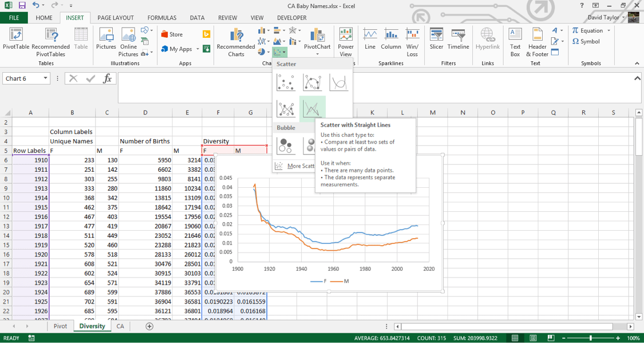Expand the formula bar
Screen dimensions: 644x343
point(638,78)
